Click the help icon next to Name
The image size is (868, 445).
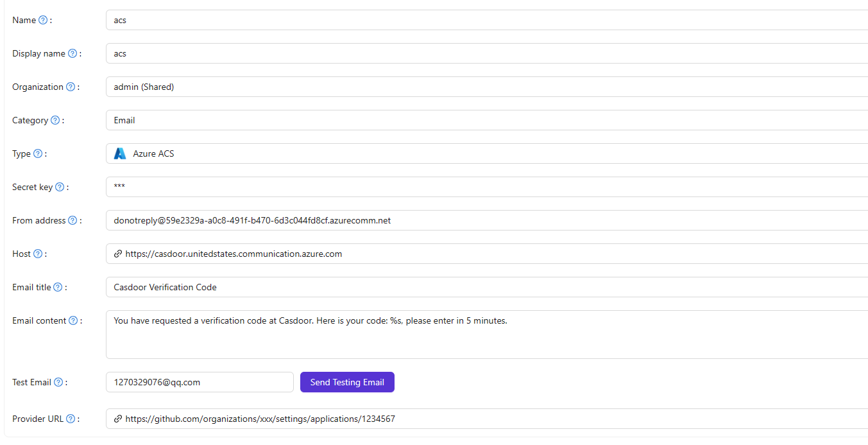(x=42, y=19)
